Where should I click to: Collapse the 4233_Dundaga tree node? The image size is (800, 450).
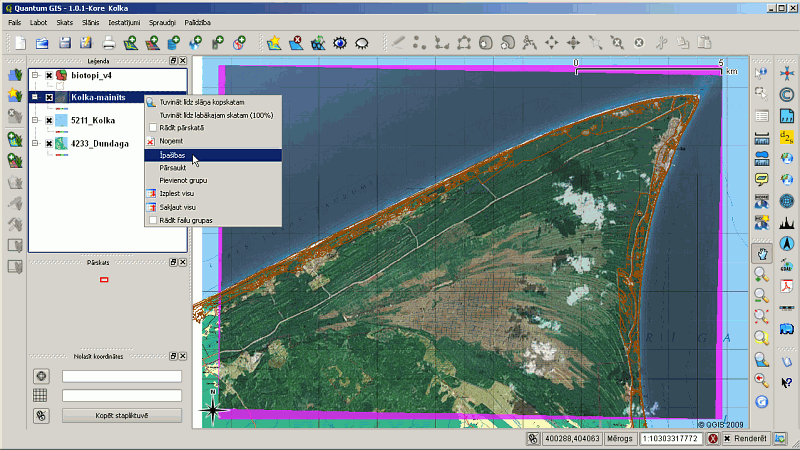[x=35, y=143]
